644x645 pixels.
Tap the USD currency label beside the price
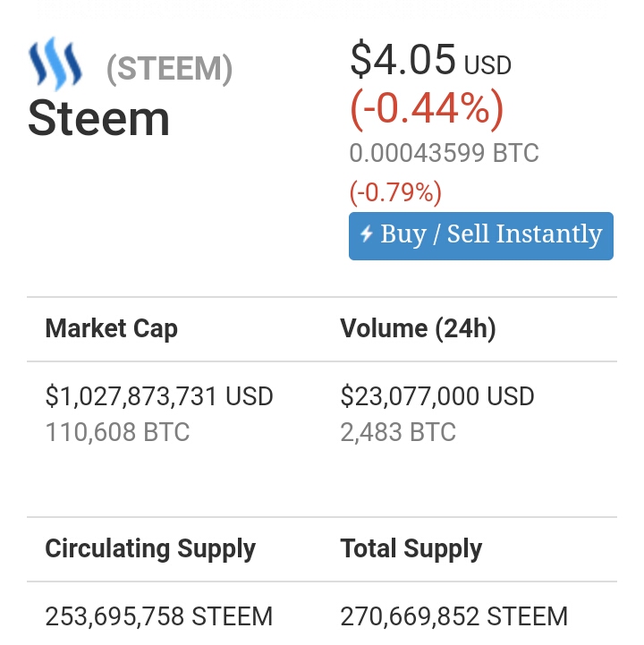(x=487, y=65)
